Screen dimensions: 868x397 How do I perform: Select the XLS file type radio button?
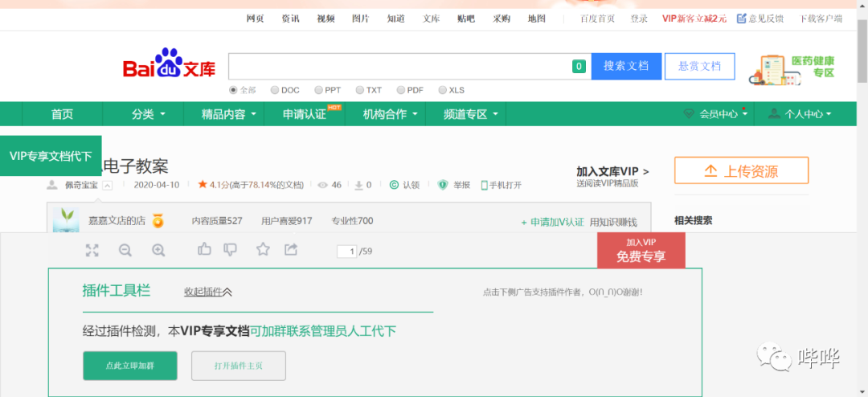(442, 90)
